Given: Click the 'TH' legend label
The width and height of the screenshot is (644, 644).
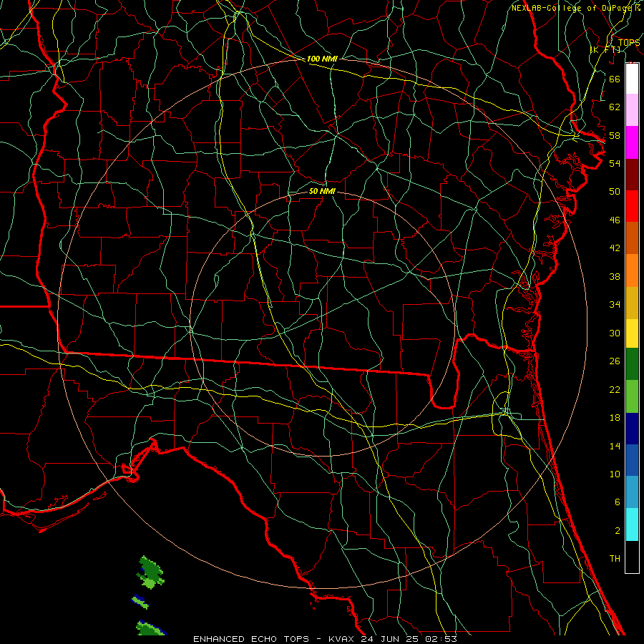Looking at the screenshot, I should coord(615,559).
